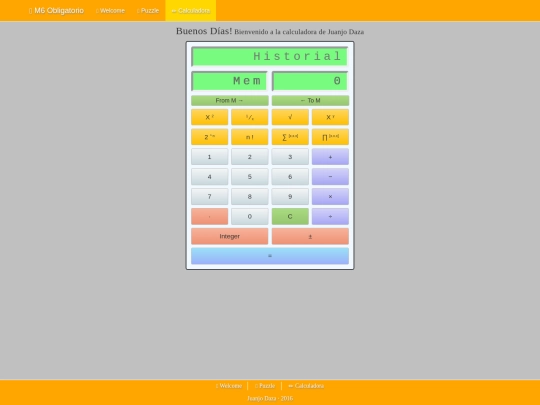The image size is (540, 405).
Task: Click the main number display showing 0
Action: pos(310,81)
